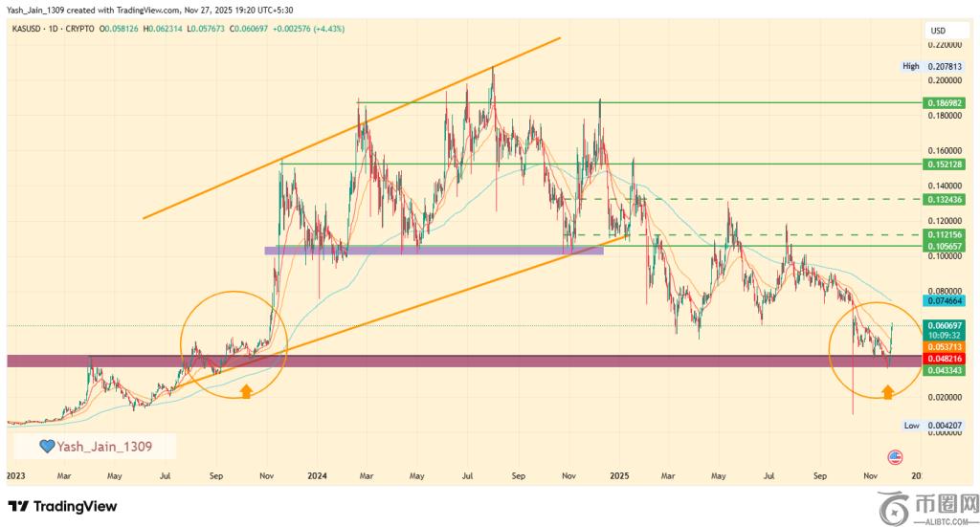Click the red 0.048216 price label

pyautogui.click(x=943, y=358)
